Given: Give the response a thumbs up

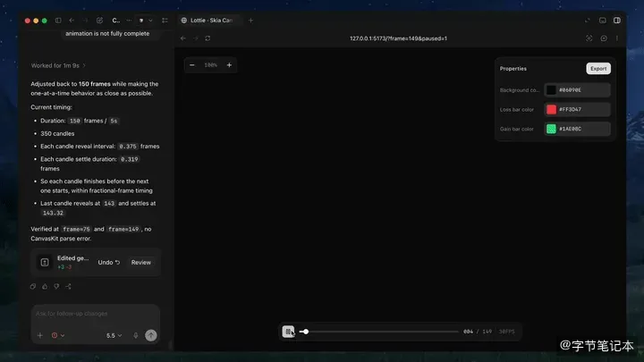Looking at the screenshot, I should [45, 287].
